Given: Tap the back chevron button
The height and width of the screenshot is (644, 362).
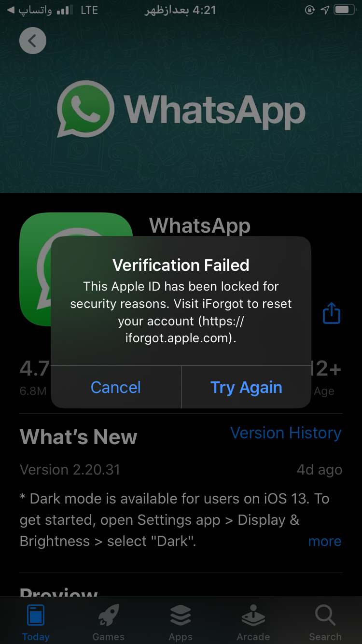Looking at the screenshot, I should click(x=33, y=41).
